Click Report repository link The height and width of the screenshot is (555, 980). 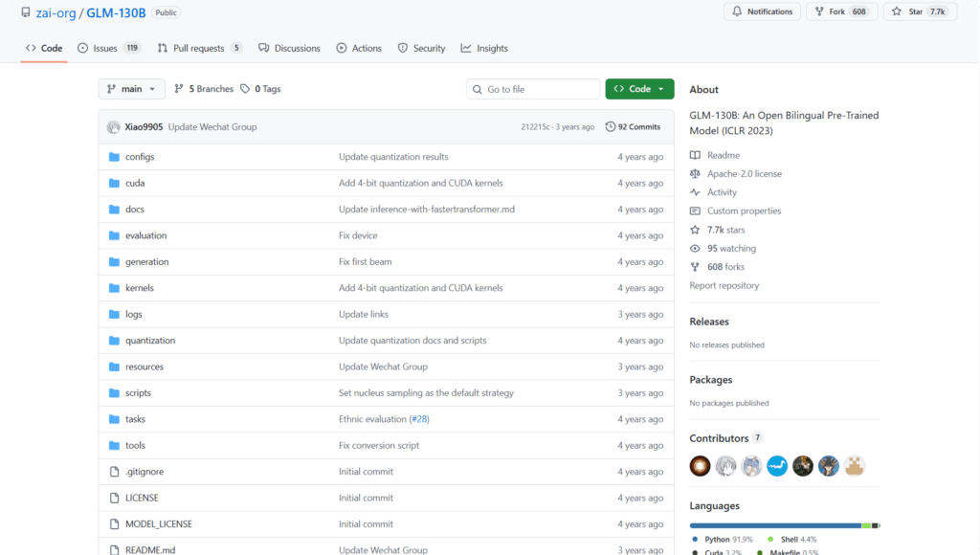(724, 285)
